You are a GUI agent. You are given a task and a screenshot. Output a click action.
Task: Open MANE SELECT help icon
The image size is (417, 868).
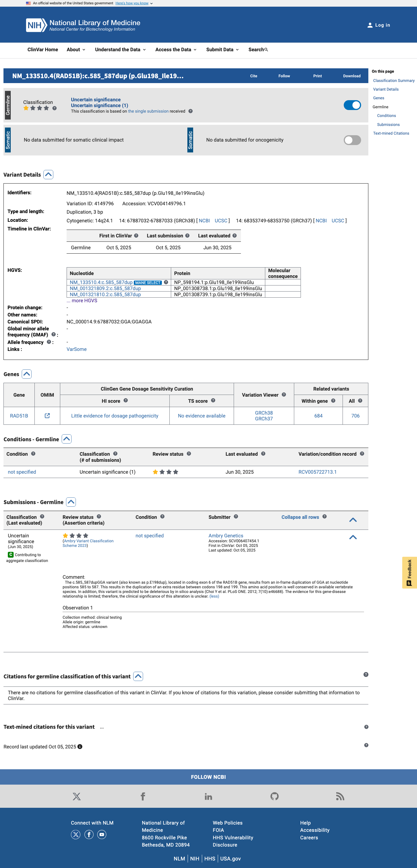click(166, 282)
